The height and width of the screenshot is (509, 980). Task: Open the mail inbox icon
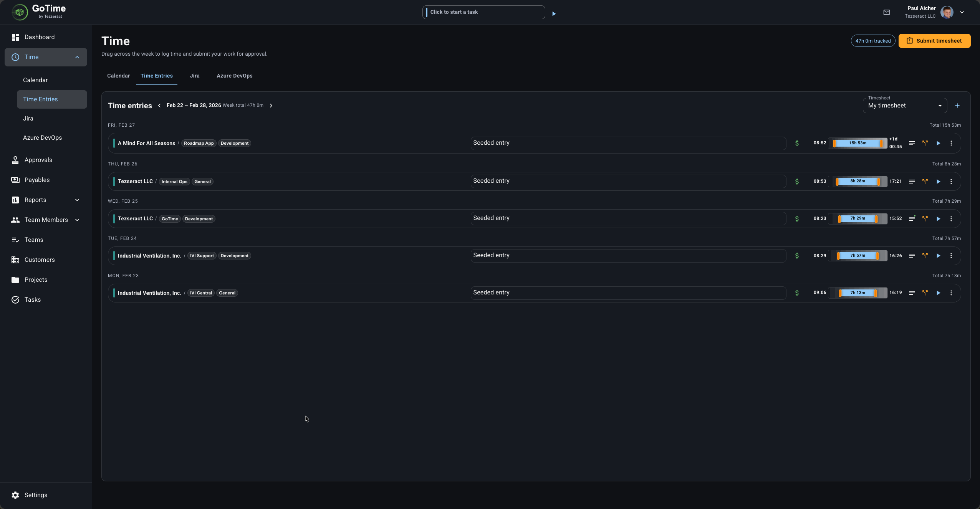point(886,12)
